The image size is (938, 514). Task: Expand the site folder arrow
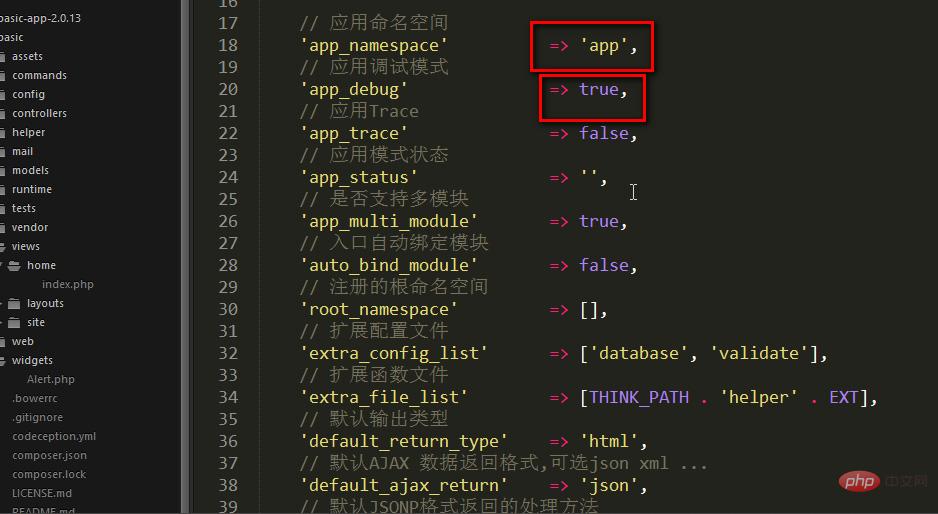tap(3, 322)
